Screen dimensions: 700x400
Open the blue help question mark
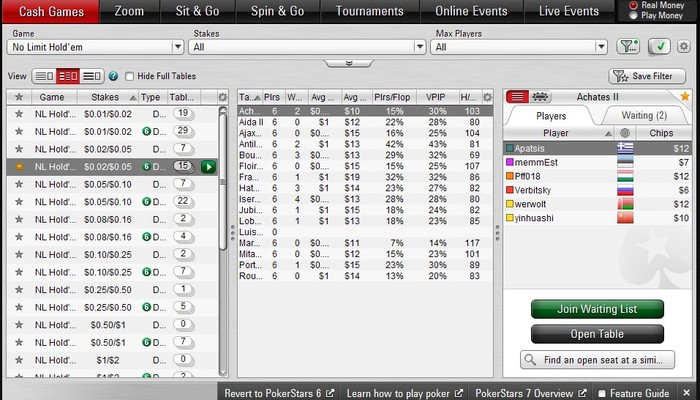tap(113, 76)
